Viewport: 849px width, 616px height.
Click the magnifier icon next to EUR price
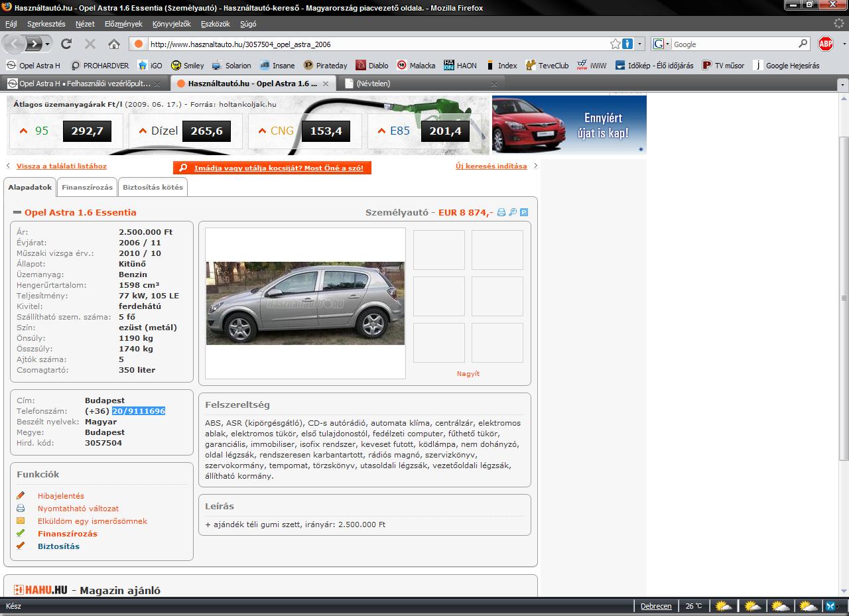[x=513, y=213]
